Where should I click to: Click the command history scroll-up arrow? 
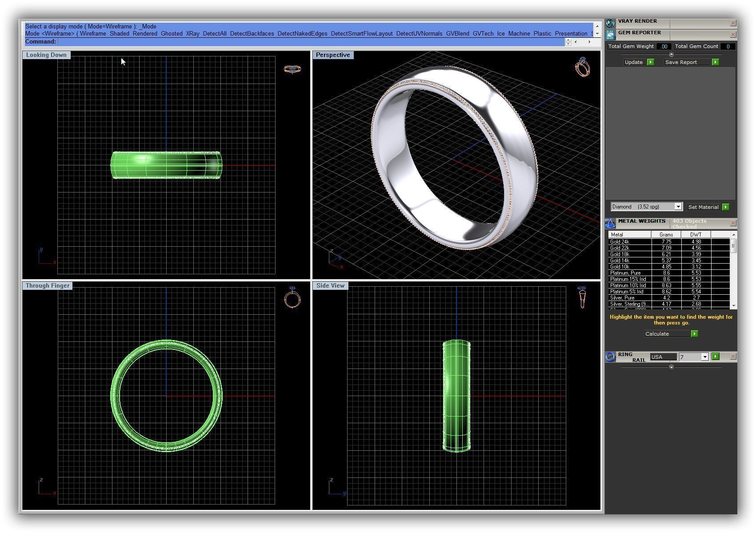click(x=597, y=26)
